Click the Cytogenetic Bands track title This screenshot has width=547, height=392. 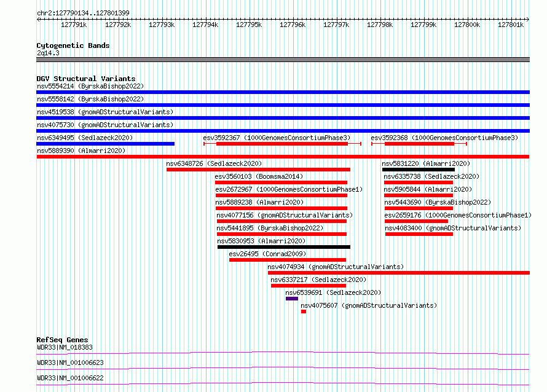coord(73,45)
